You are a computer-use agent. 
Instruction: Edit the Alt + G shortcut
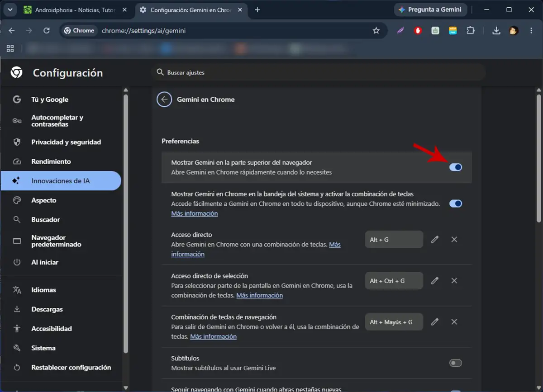[435, 240]
